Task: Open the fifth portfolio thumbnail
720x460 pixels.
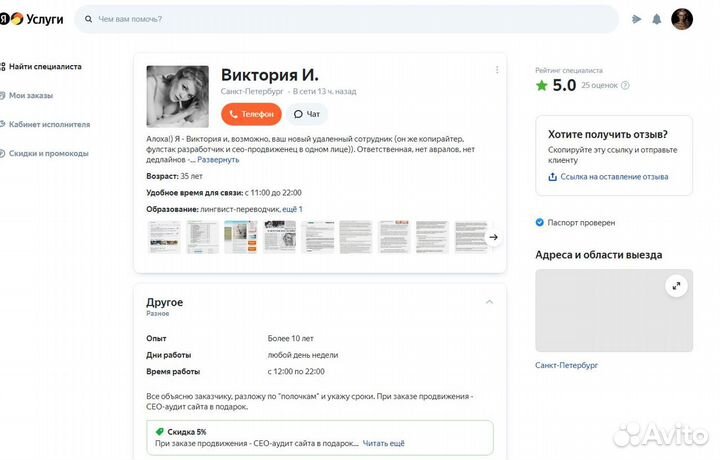Action: (x=318, y=237)
